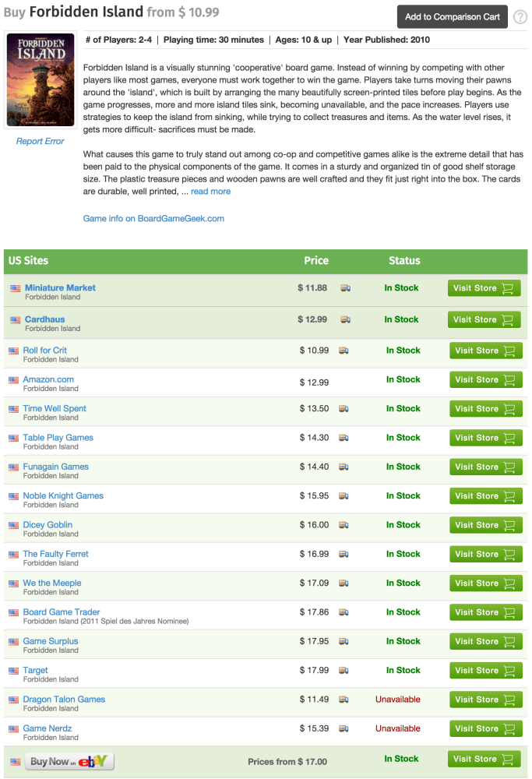Click the shipping truck icon in Miniature Market row

(346, 288)
